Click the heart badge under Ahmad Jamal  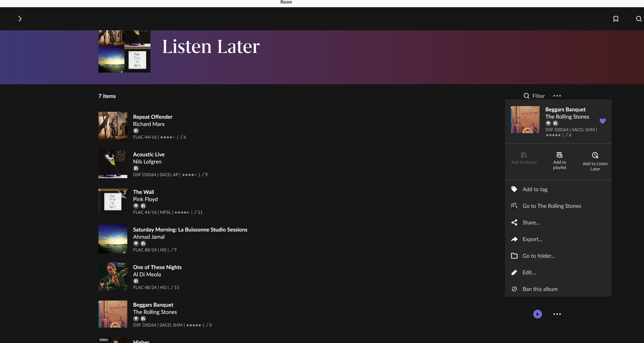pyautogui.click(x=136, y=244)
